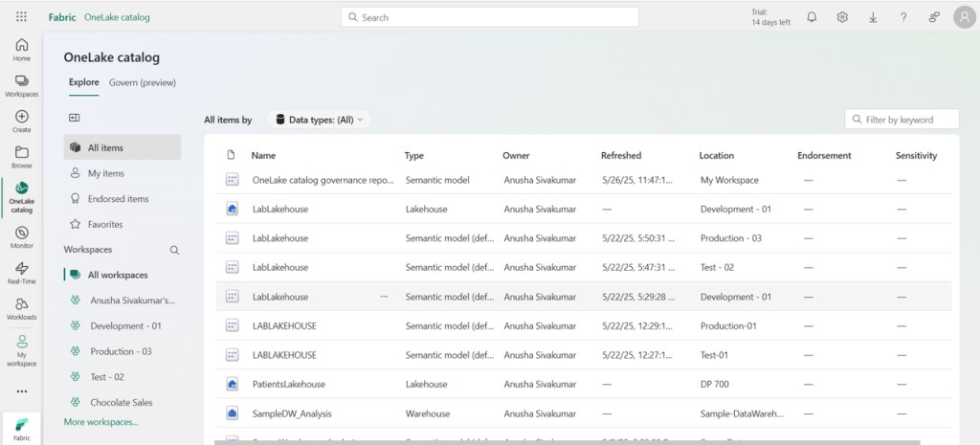Open the notifications bell icon
Screen dimensions: 980x445
click(x=812, y=17)
